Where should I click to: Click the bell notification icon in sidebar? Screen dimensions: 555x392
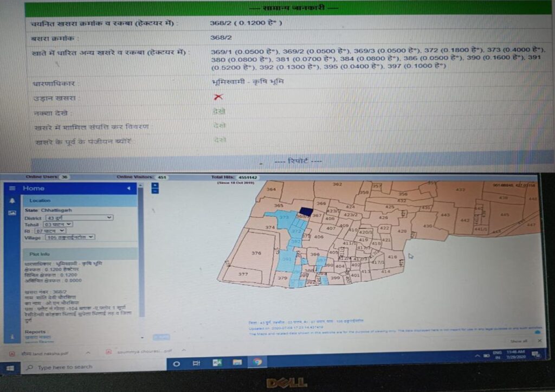pyautogui.click(x=12, y=201)
